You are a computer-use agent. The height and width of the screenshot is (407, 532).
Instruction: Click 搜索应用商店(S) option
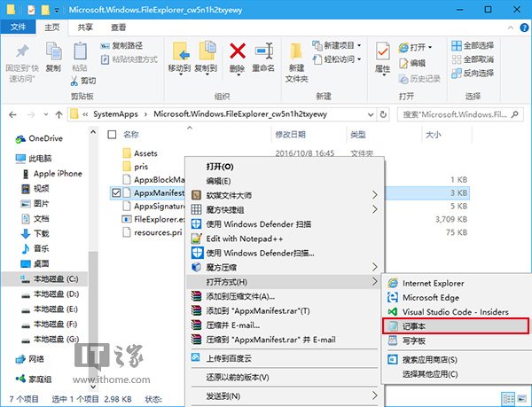(455, 359)
